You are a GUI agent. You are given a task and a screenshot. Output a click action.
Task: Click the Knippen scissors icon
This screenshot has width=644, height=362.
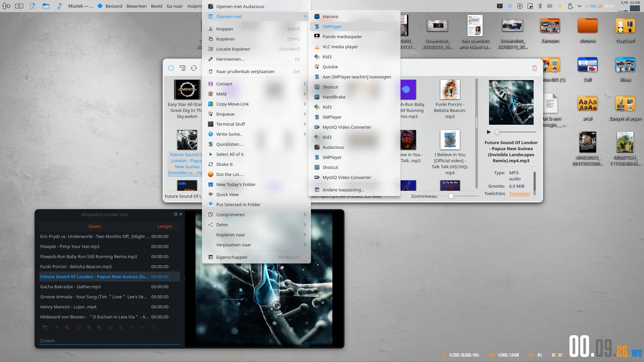[211, 29]
